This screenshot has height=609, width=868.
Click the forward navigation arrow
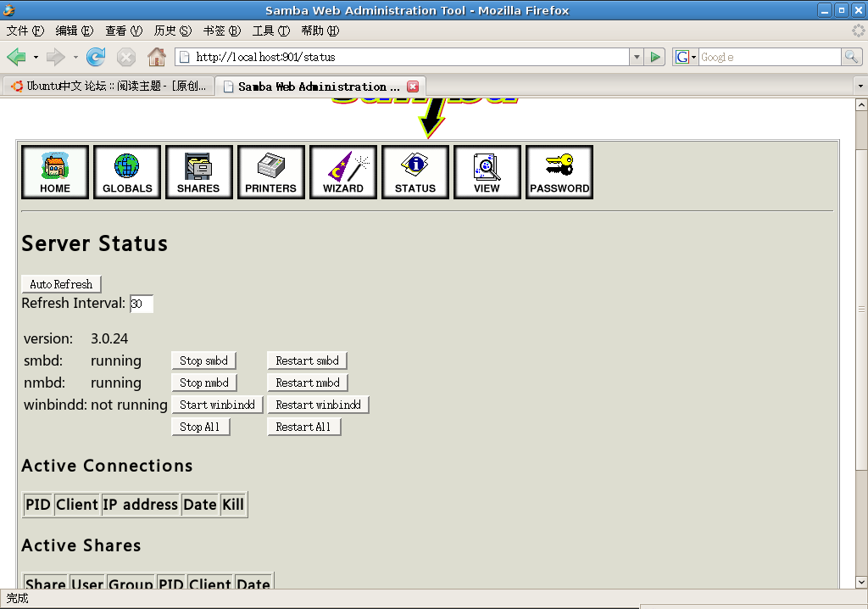[56, 57]
